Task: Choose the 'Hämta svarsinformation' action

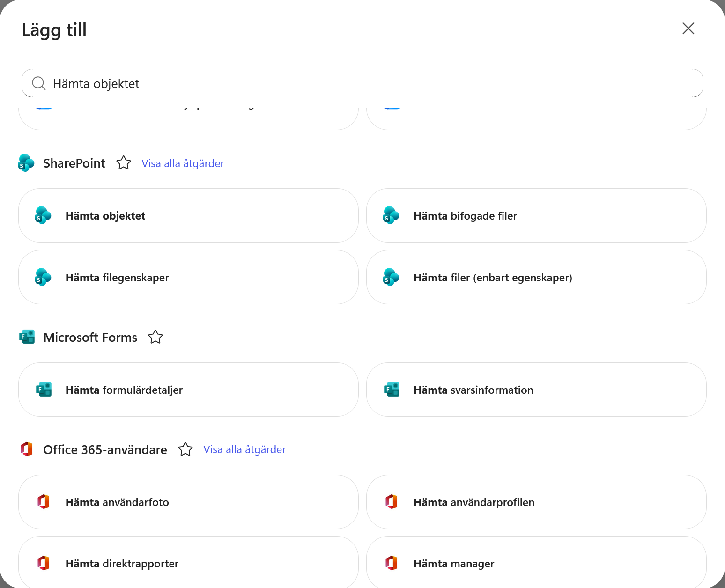Action: tap(536, 390)
